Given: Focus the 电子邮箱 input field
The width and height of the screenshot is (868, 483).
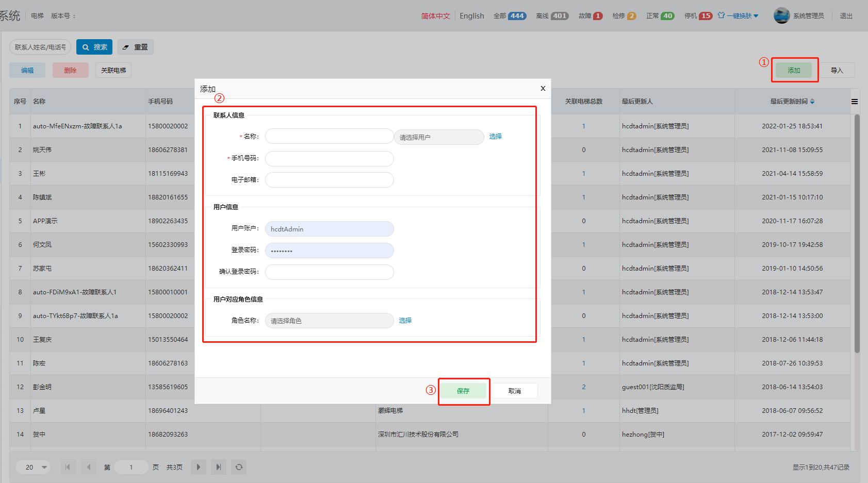Looking at the screenshot, I should pos(330,180).
